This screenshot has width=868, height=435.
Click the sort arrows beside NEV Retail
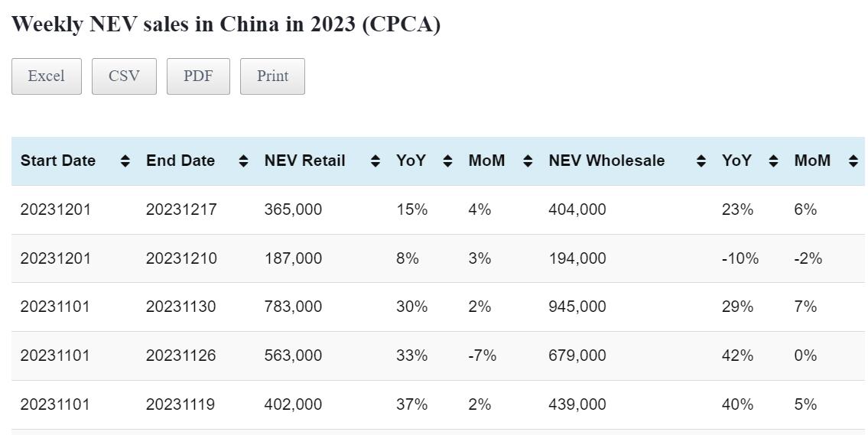(x=375, y=161)
